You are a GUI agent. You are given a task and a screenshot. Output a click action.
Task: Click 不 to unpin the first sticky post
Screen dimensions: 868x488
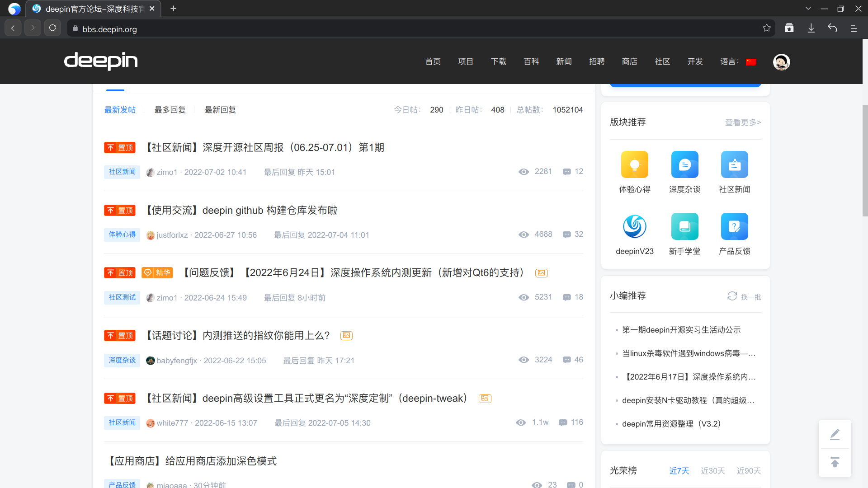pyautogui.click(x=110, y=147)
